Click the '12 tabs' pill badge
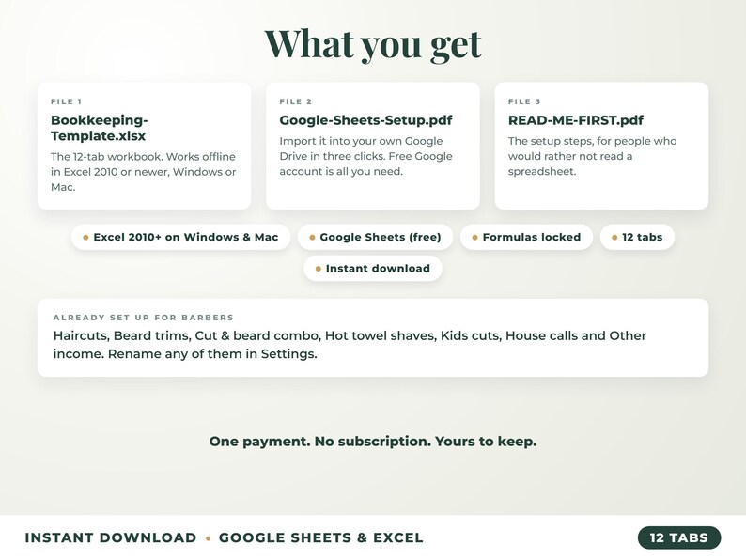The height and width of the screenshot is (560, 746). [637, 237]
